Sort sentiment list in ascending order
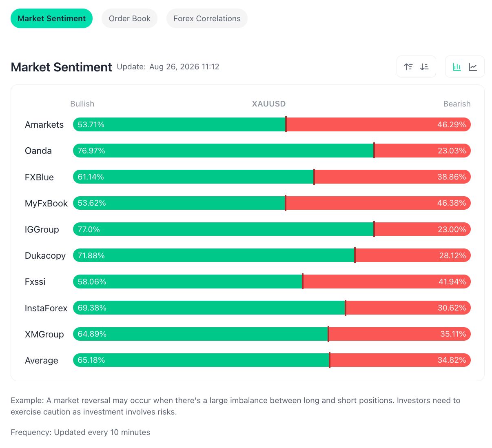 click(x=408, y=67)
